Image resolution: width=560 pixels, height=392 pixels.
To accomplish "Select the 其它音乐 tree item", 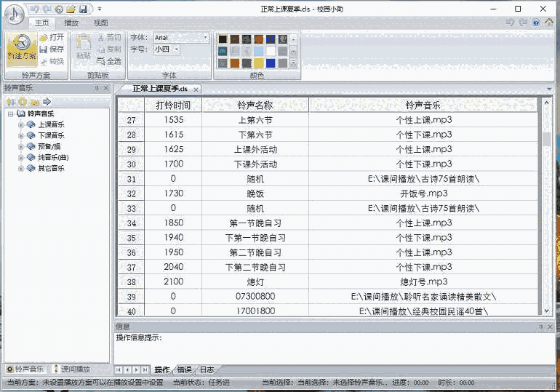I will pyautogui.click(x=51, y=168).
